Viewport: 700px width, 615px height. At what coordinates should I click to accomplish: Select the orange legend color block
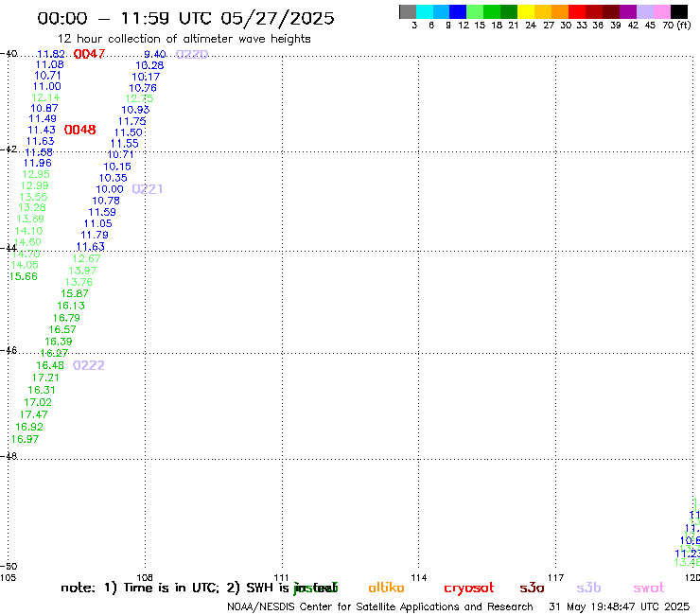[x=560, y=11]
